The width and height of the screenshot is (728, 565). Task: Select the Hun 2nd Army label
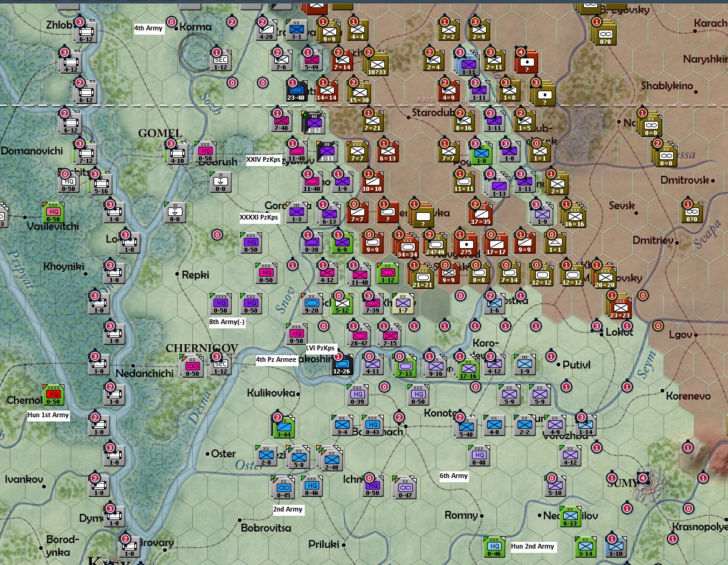(x=533, y=546)
